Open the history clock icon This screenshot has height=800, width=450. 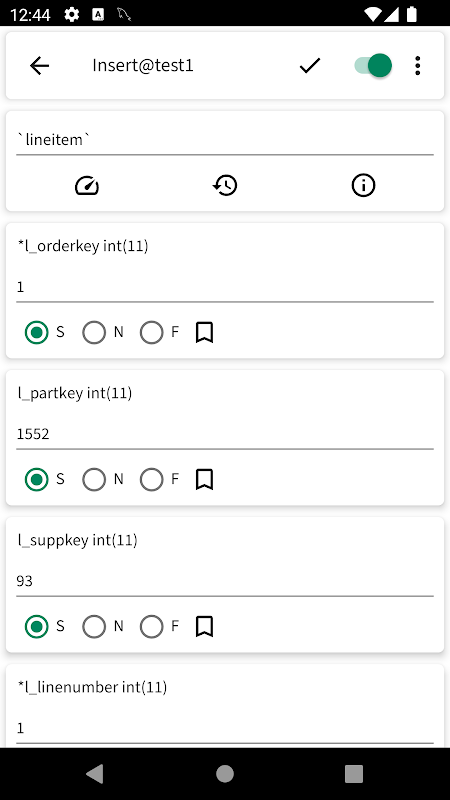pyautogui.click(x=225, y=185)
